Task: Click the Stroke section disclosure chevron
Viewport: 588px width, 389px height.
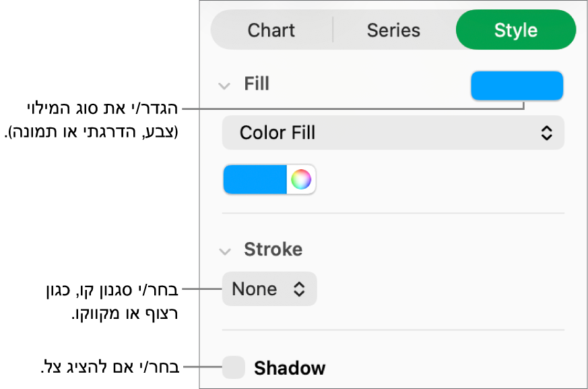Action: pyautogui.click(x=223, y=251)
